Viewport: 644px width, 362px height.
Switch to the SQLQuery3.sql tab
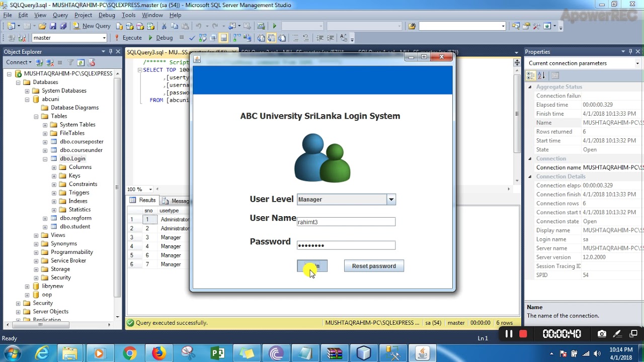(157, 52)
